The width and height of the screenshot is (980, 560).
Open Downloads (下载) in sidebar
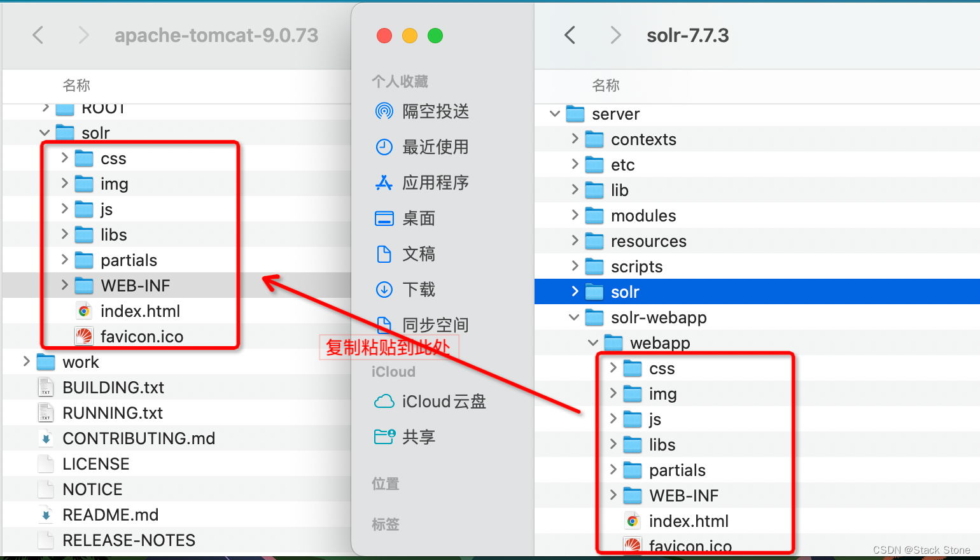tap(405, 290)
